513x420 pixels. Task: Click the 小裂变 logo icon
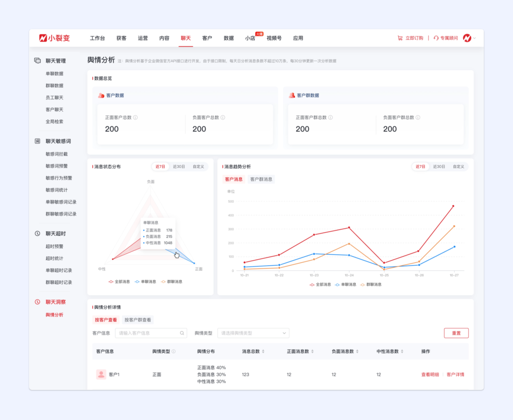coord(43,38)
